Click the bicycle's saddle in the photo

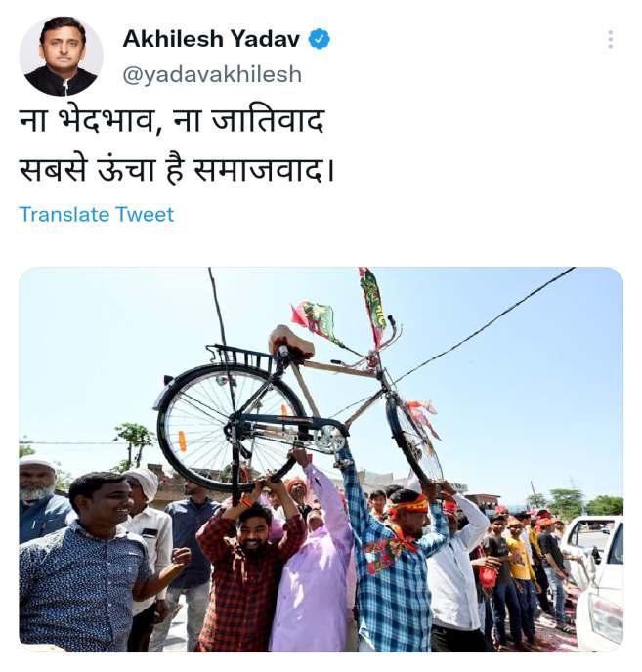[x=291, y=341]
